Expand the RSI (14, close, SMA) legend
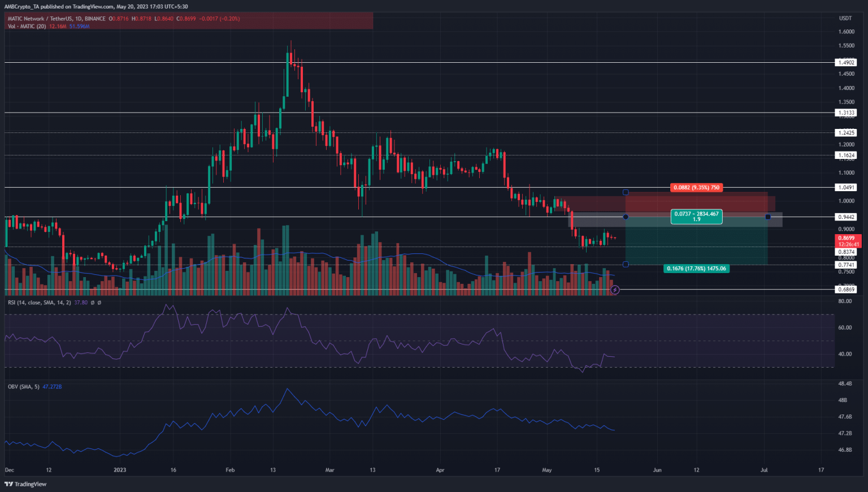Screen dimensions: 868x492 [x=40, y=303]
